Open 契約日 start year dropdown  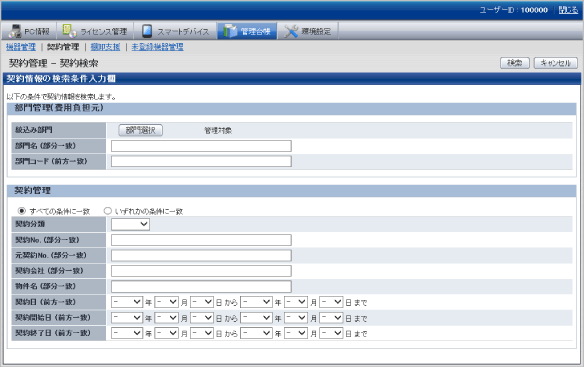(127, 302)
